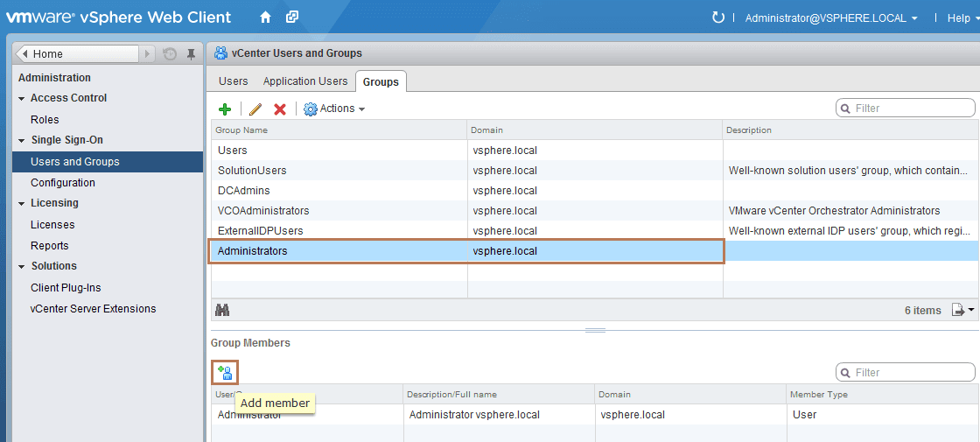Click the refresh icon in the header
980x442 pixels.
tap(718, 18)
